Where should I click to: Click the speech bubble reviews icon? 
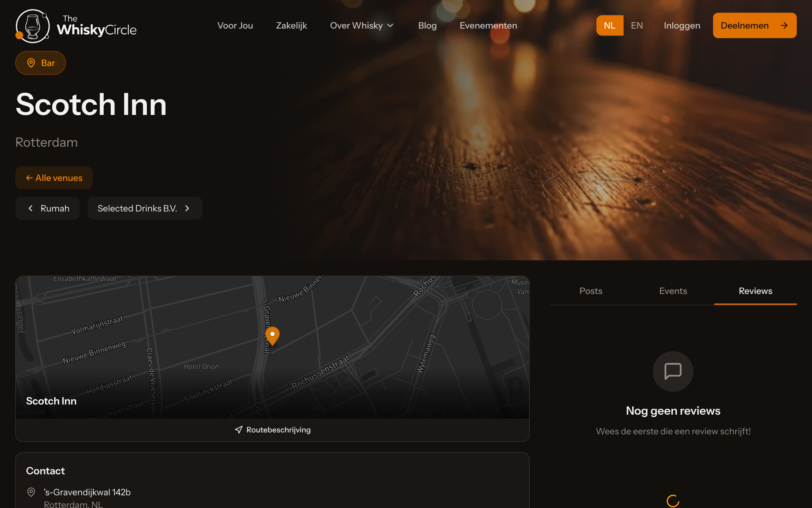click(673, 371)
